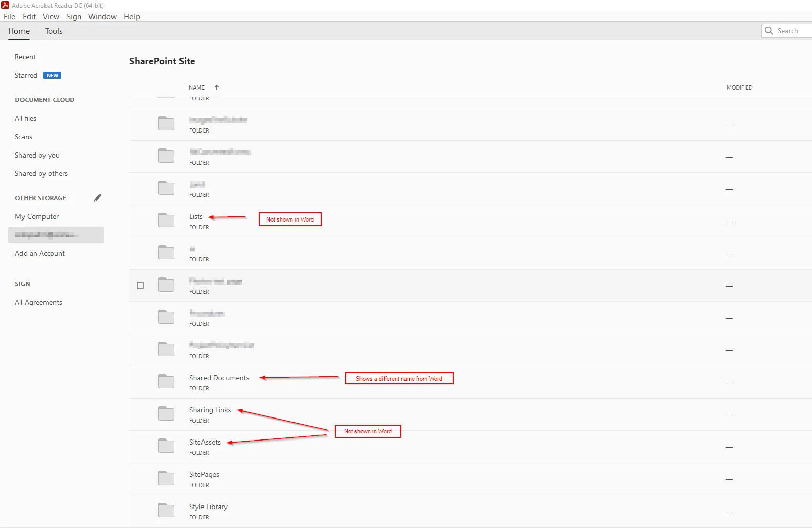Open the SiteAssets folder name
Image resolution: width=812 pixels, height=528 pixels.
[x=205, y=442]
